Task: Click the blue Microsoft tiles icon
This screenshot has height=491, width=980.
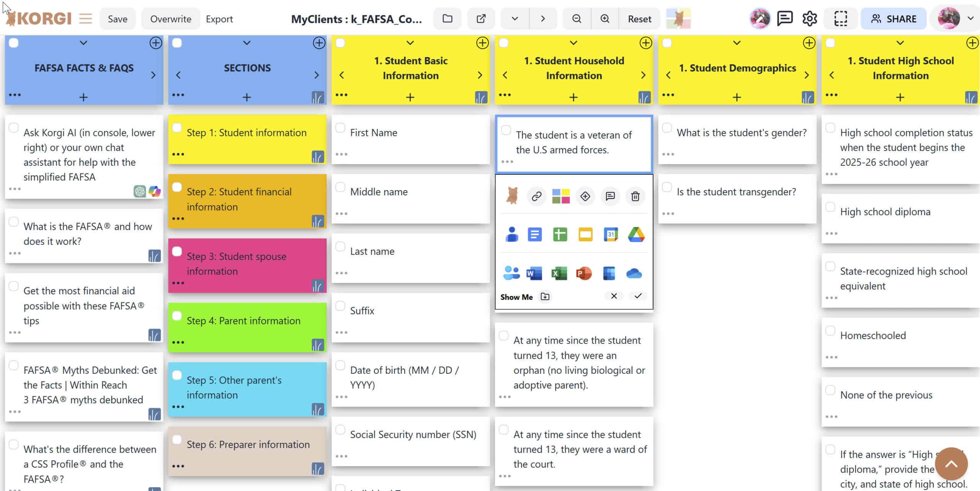Action: [609, 273]
